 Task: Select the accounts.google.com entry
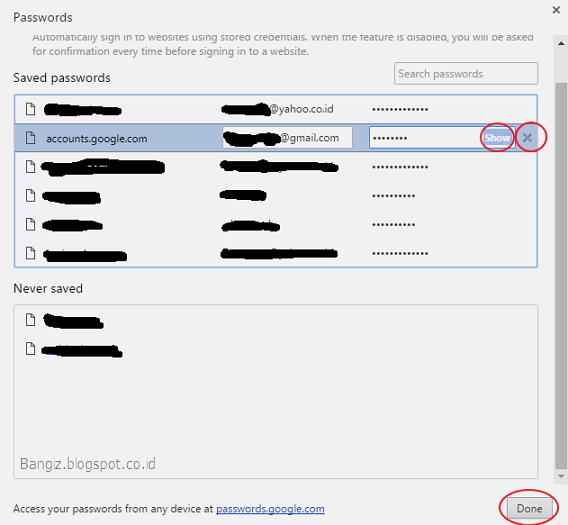[276, 138]
